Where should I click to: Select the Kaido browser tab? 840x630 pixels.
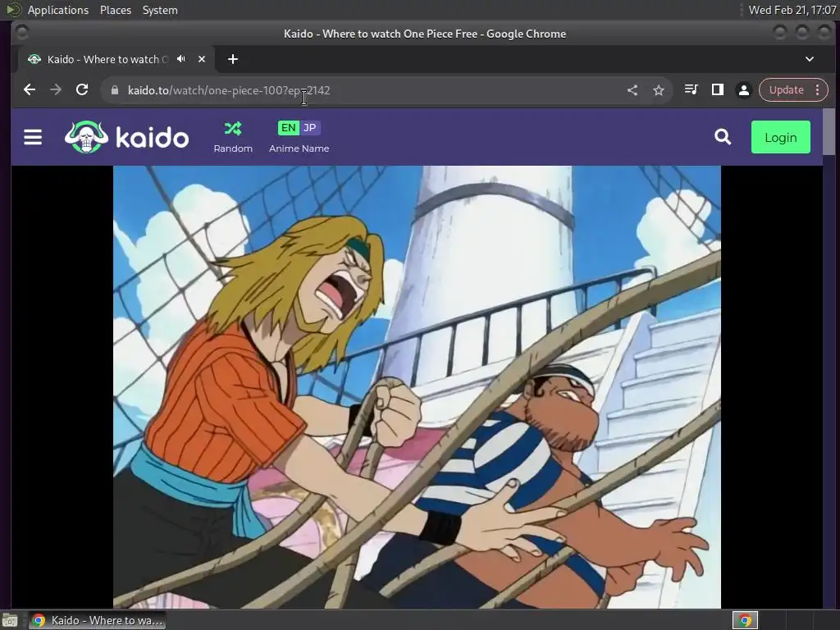pos(116,59)
